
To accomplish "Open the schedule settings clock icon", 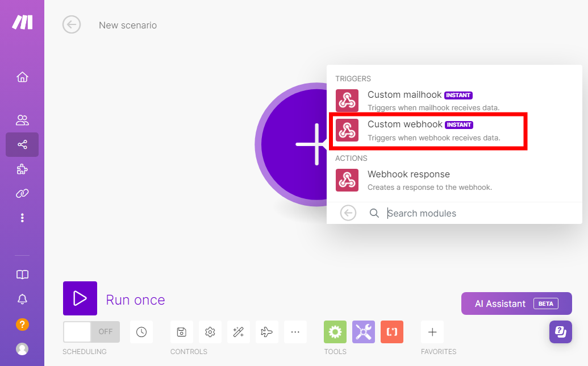I will (141, 332).
